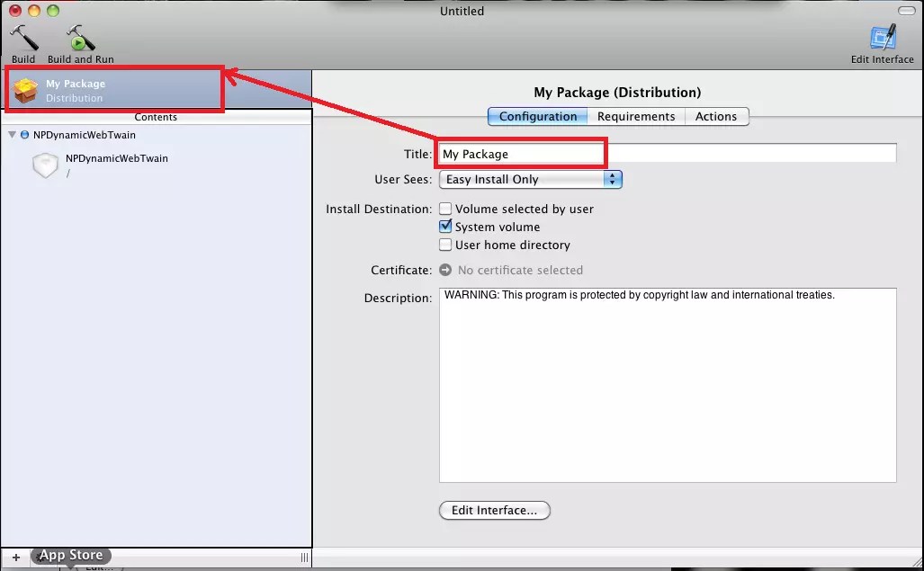Click the Edit Interface... button
This screenshot has height=571, width=924.
click(495, 510)
